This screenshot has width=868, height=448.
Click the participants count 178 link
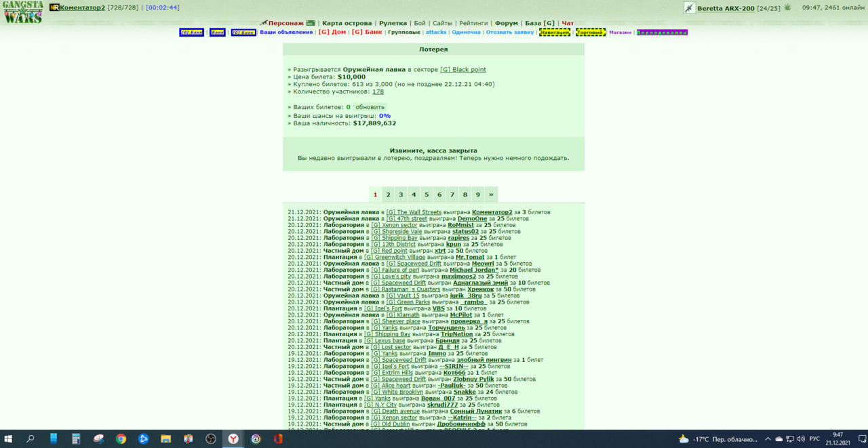click(378, 91)
